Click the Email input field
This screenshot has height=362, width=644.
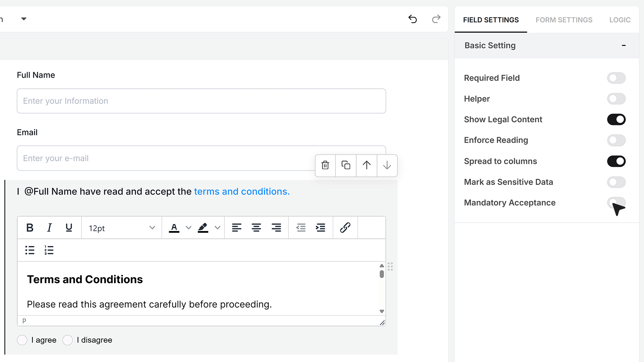201,158
